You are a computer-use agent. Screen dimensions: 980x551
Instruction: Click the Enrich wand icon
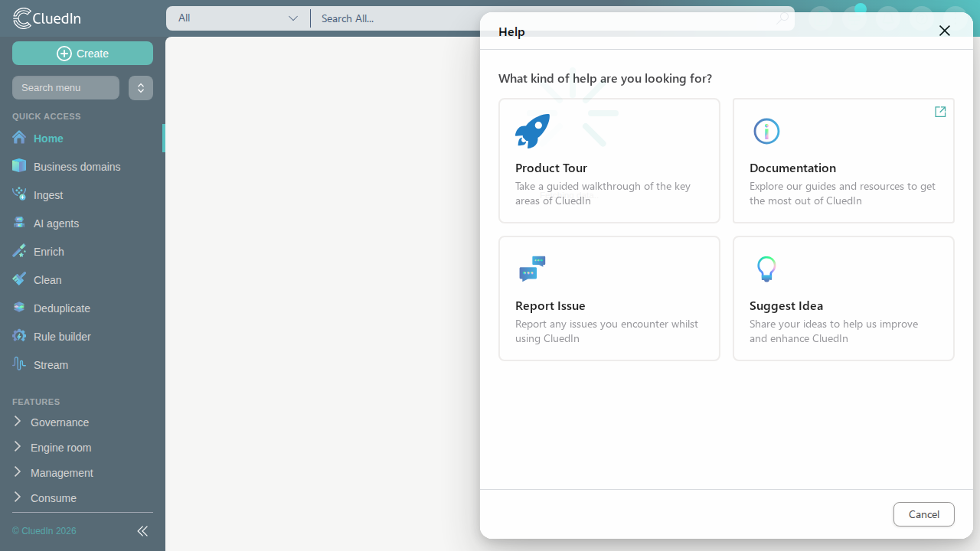19,251
